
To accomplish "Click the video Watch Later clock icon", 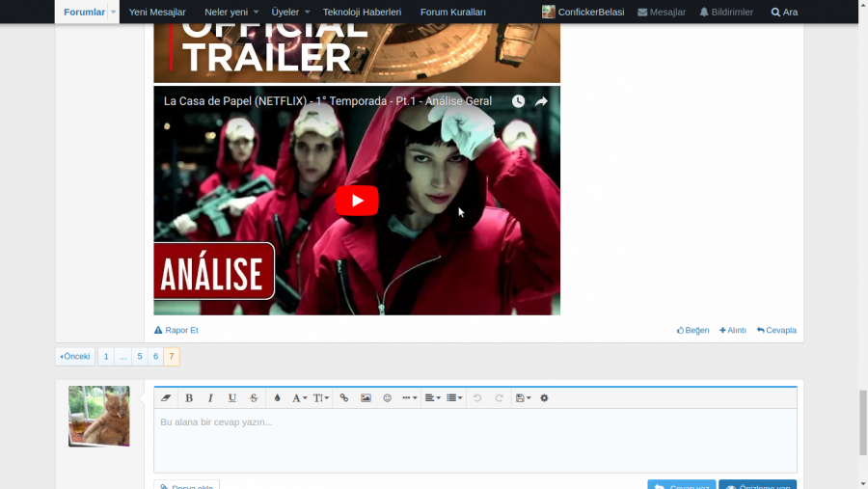I will coord(518,101).
